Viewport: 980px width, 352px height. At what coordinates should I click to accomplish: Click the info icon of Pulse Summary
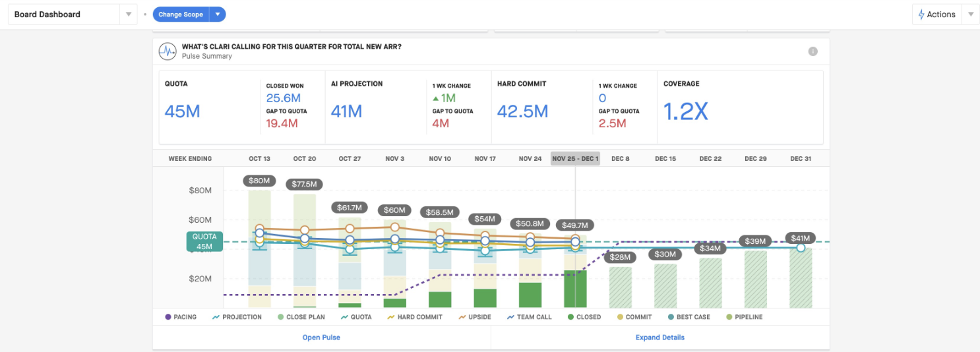pos(813,51)
